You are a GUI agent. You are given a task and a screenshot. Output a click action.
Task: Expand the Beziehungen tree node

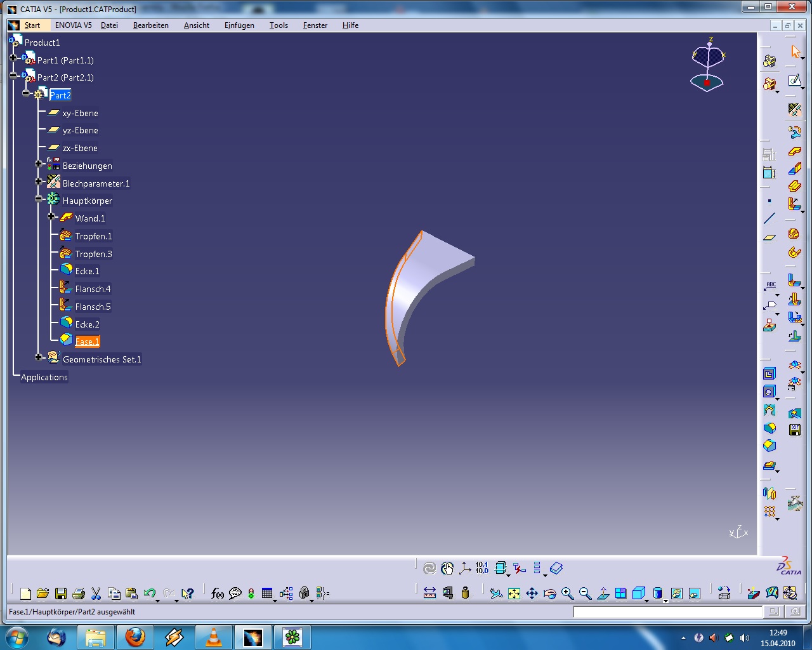point(39,164)
